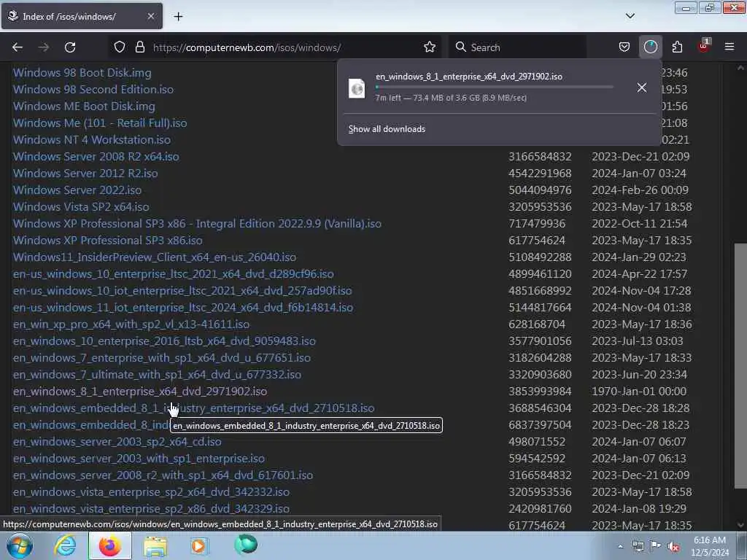Viewport: 747px width, 560px height.
Task: Click the taskbar clock showing 6:16 AM
Action: (x=710, y=545)
